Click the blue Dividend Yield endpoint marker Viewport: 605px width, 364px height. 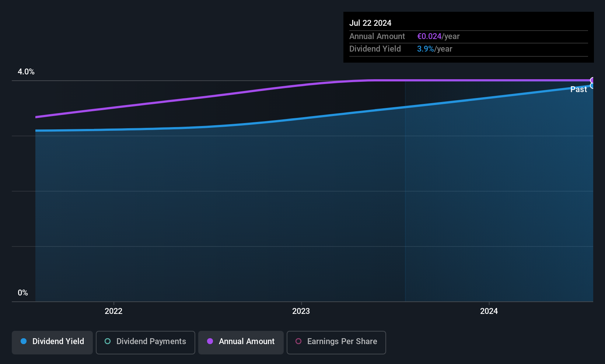[592, 86]
